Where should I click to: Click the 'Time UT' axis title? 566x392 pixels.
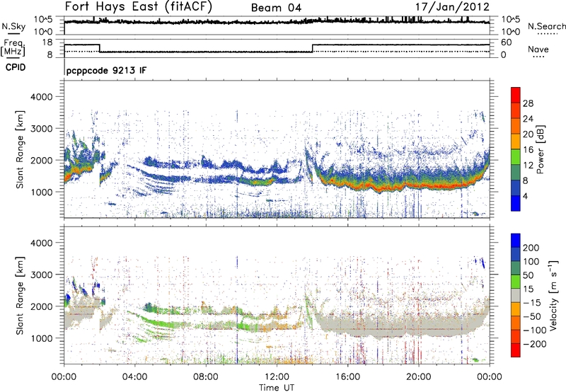pyautogui.click(x=277, y=388)
